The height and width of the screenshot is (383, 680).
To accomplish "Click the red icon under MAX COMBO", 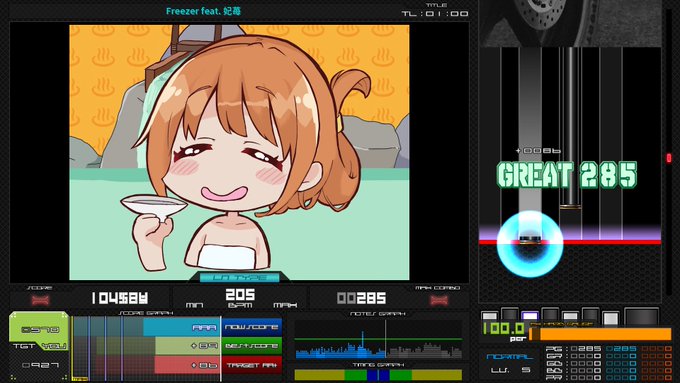I will click(x=438, y=300).
